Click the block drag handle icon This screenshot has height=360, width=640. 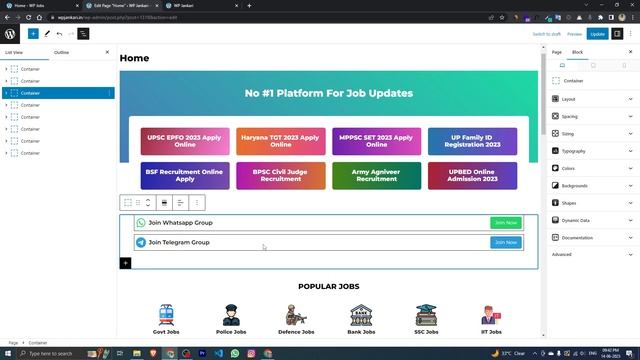coord(138,203)
